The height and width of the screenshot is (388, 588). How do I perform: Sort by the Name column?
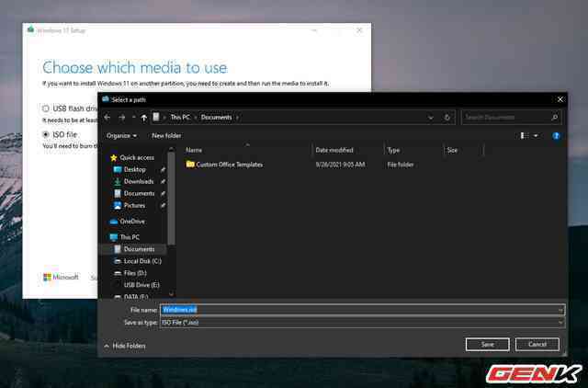(194, 150)
